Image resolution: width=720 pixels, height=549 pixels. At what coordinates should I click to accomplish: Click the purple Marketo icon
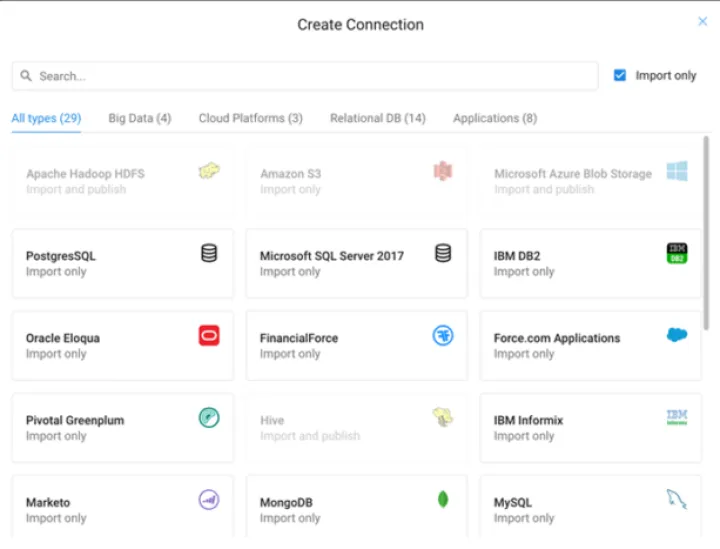[x=209, y=500]
